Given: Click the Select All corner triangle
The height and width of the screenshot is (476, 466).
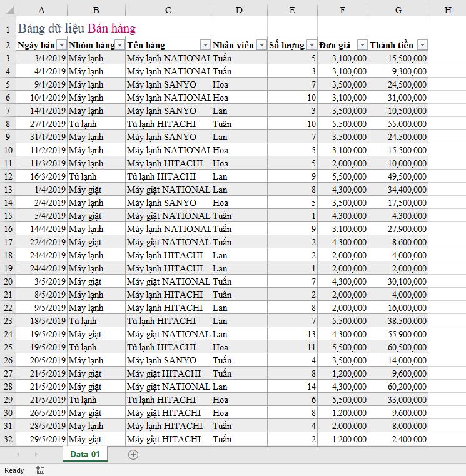Looking at the screenshot, I should pyautogui.click(x=10, y=11).
